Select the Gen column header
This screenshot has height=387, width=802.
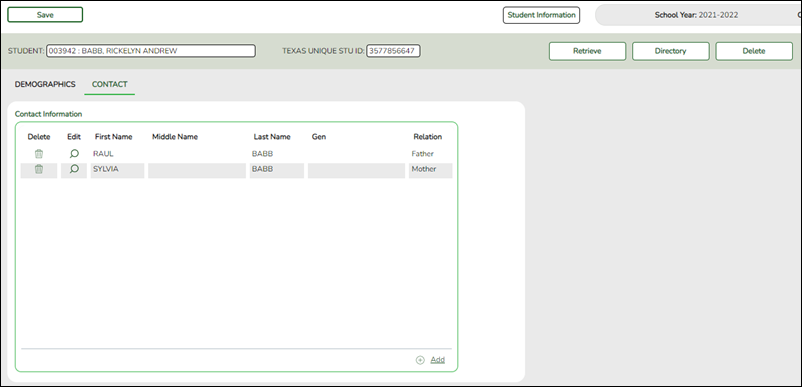[x=319, y=137]
